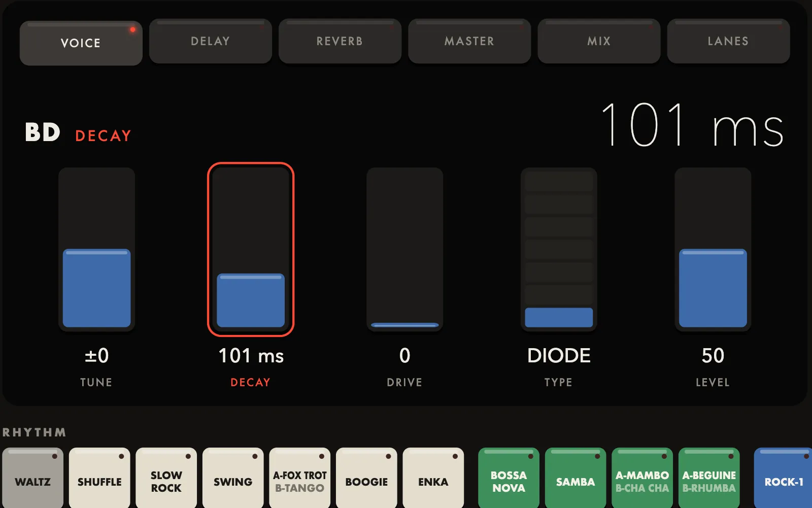812x508 pixels.
Task: Click the ±0 tune value
Action: [x=96, y=356]
